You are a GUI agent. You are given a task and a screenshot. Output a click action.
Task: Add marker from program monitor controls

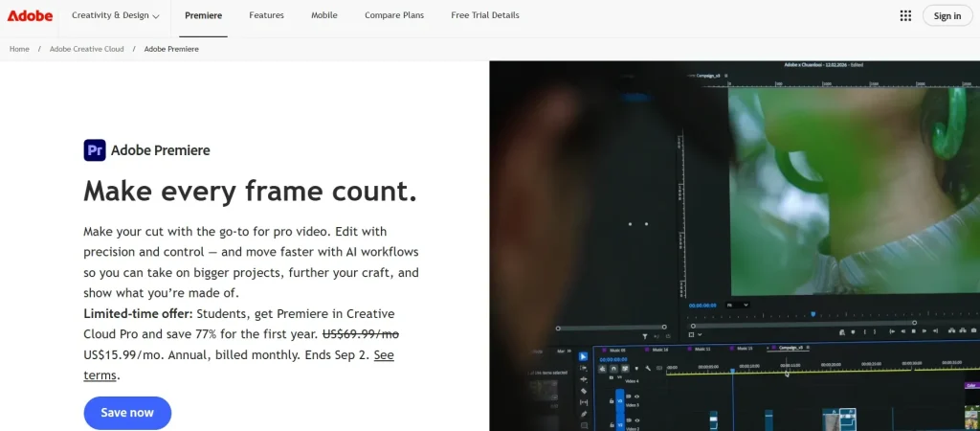[x=853, y=332]
